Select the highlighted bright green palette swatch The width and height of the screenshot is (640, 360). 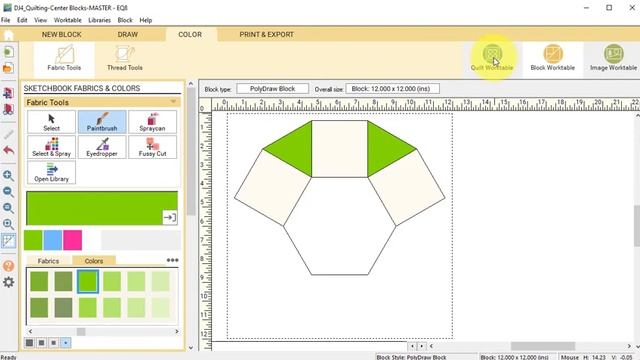(x=88, y=281)
